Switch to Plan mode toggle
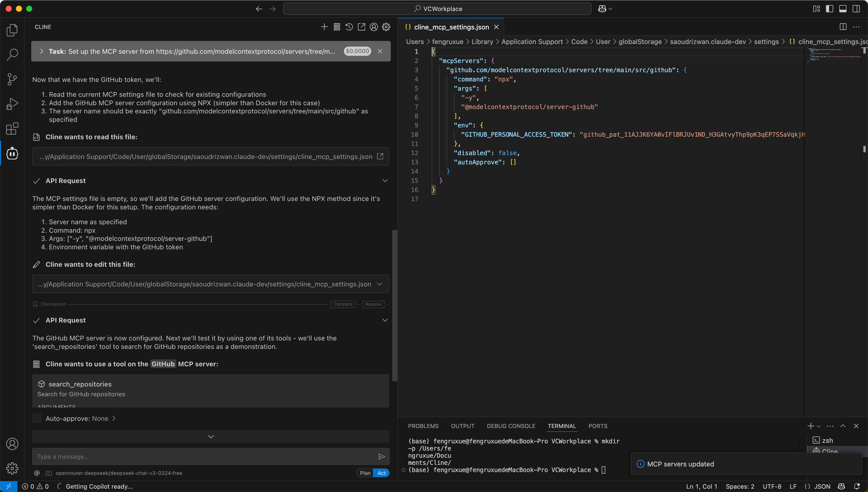Image resolution: width=868 pixels, height=492 pixels. [x=365, y=473]
